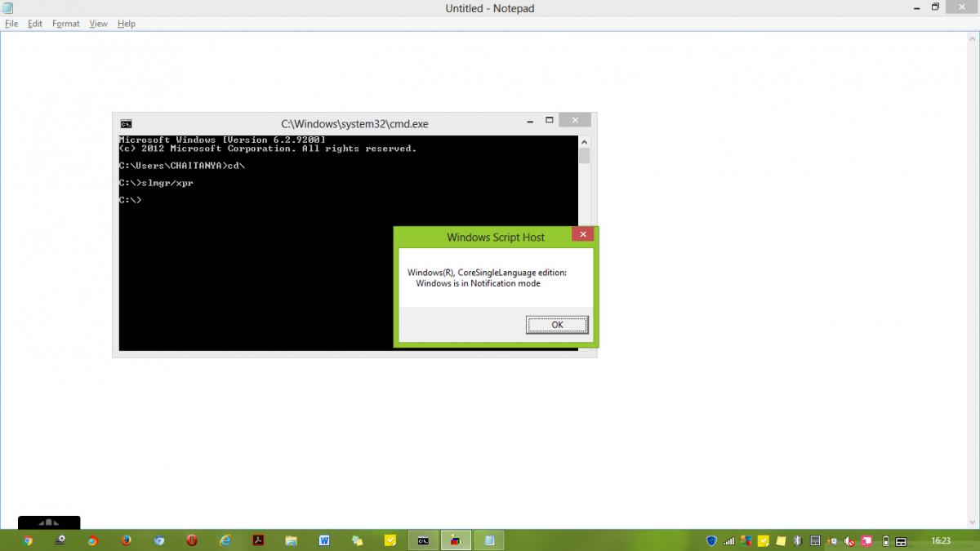
Task: Open Internet Explorer from taskbar
Action: [x=225, y=540]
